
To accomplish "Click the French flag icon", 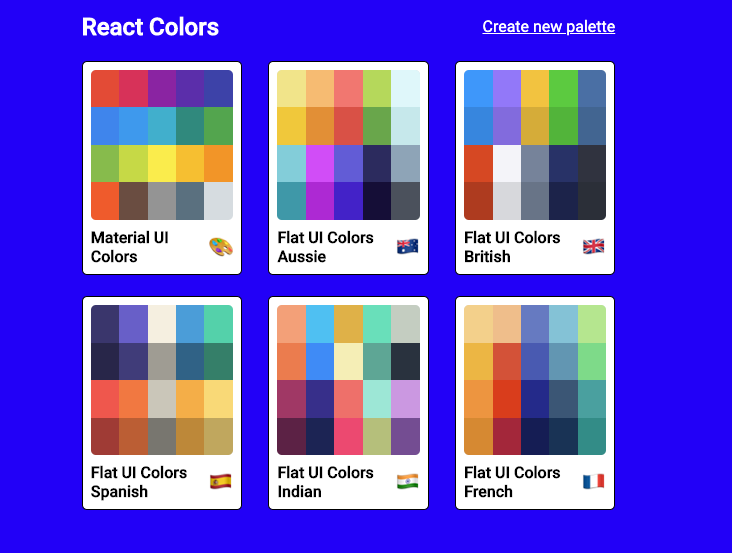I will point(594,481).
